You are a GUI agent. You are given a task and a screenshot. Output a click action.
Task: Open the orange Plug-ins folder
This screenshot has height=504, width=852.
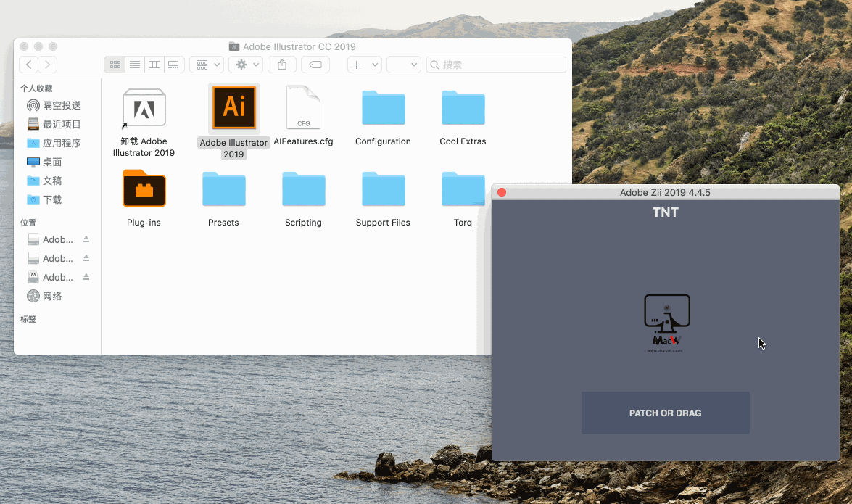tap(144, 189)
